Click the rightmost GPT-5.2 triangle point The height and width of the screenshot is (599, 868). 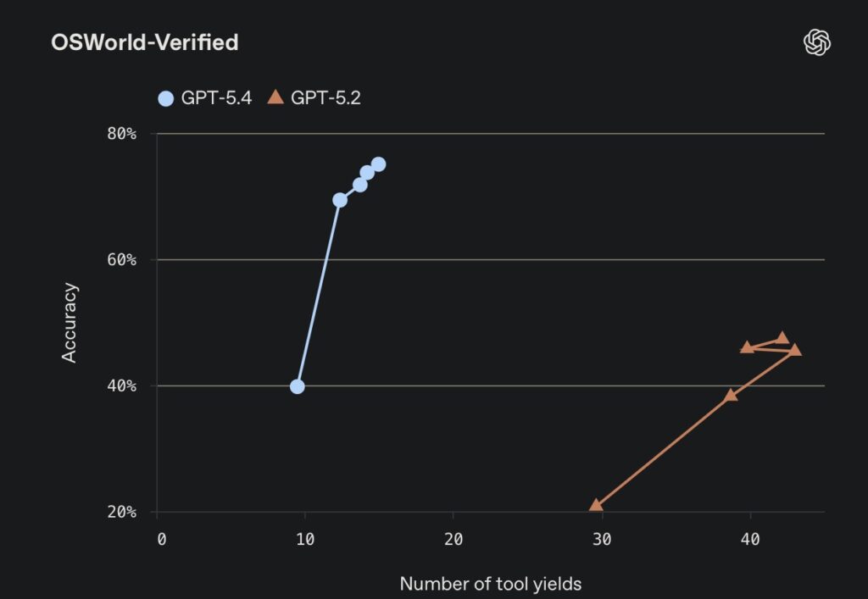(x=795, y=350)
